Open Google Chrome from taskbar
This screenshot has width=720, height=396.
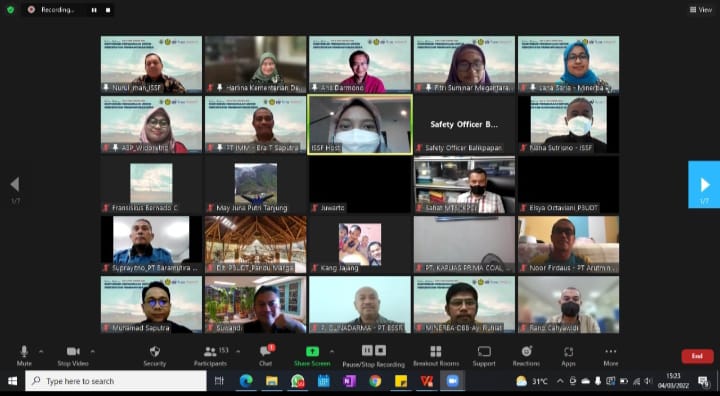tap(375, 381)
